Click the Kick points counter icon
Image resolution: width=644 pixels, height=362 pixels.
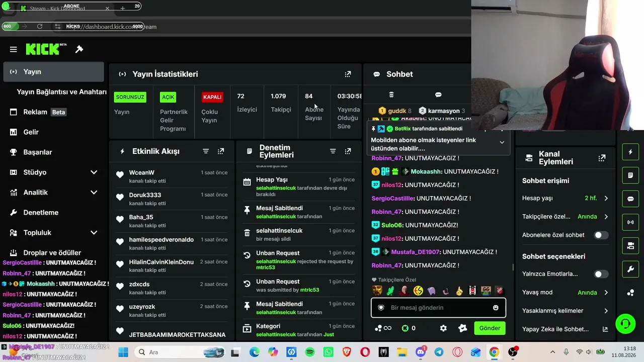[405, 328]
